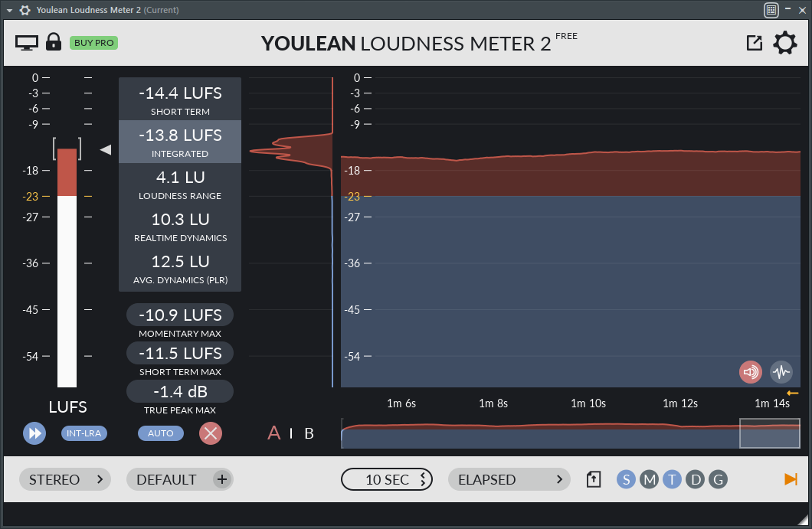Screen dimensions: 812x529
Task: Click the resize grip at window corner
Action: click(804, 521)
